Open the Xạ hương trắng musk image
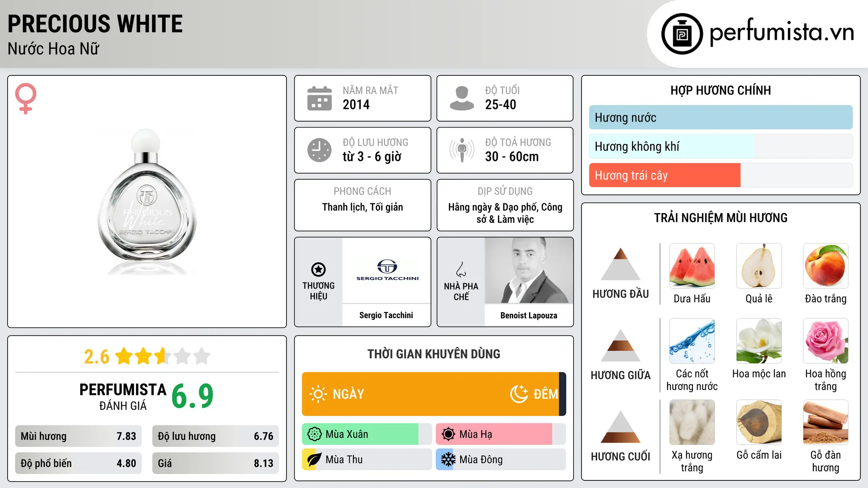868x488 pixels. 692,422
